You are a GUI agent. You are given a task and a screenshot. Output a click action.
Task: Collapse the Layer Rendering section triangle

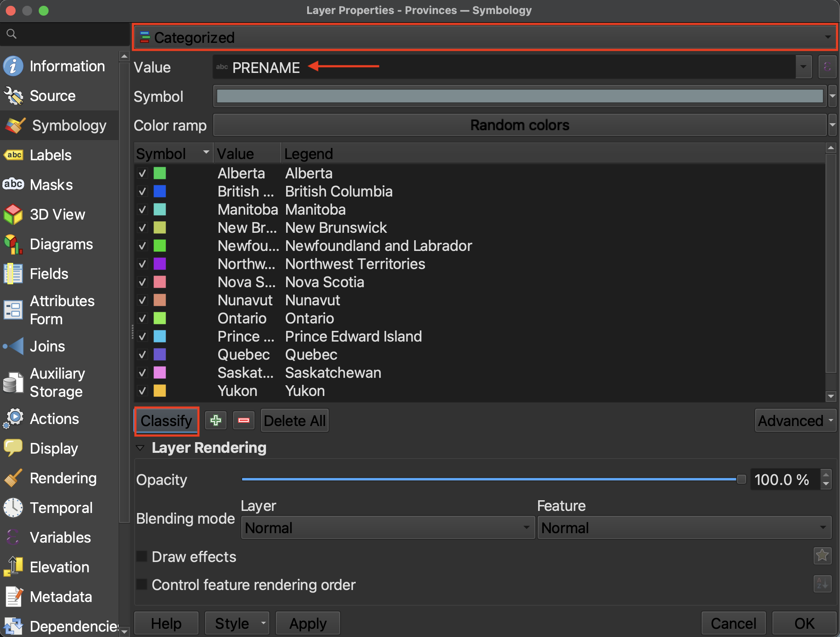pyautogui.click(x=140, y=448)
